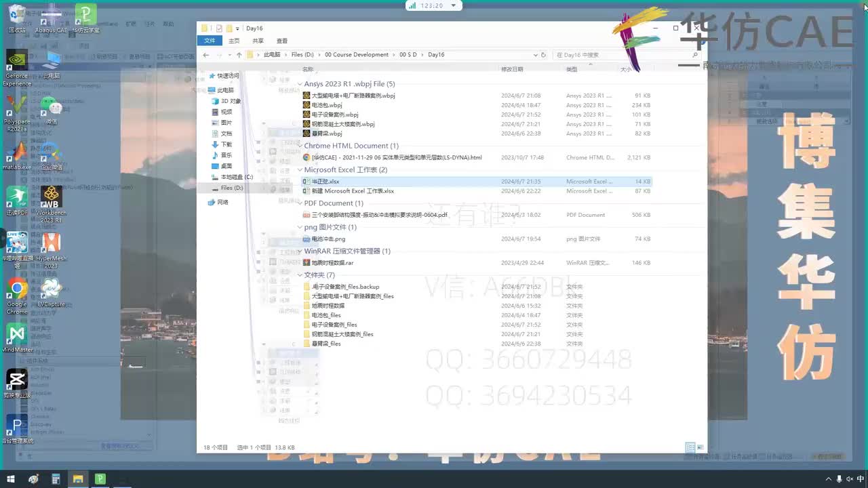
Task: Switch to large icons view in status bar
Action: click(700, 447)
